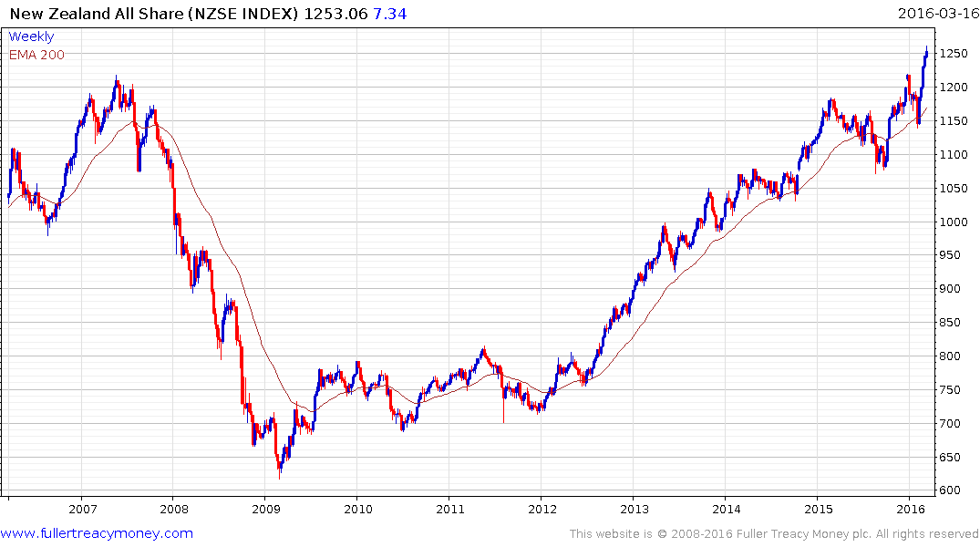Click the EMA 200 legend label

pos(36,55)
